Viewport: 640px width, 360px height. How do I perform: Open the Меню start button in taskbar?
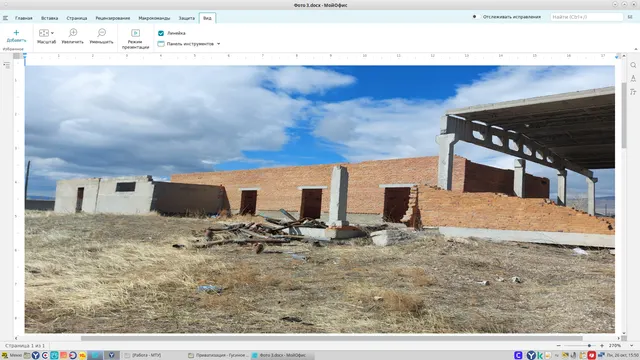(x=11, y=355)
